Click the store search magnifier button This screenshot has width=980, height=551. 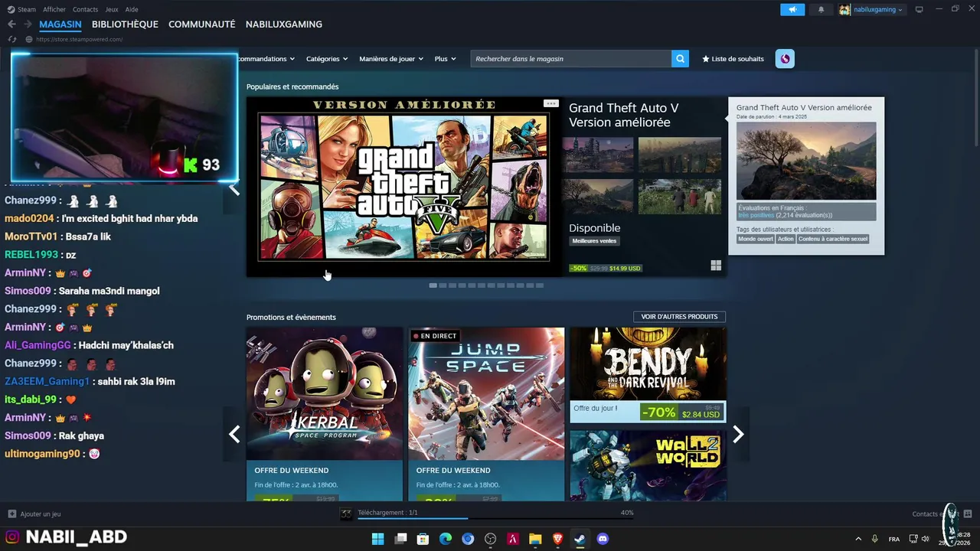click(x=681, y=59)
